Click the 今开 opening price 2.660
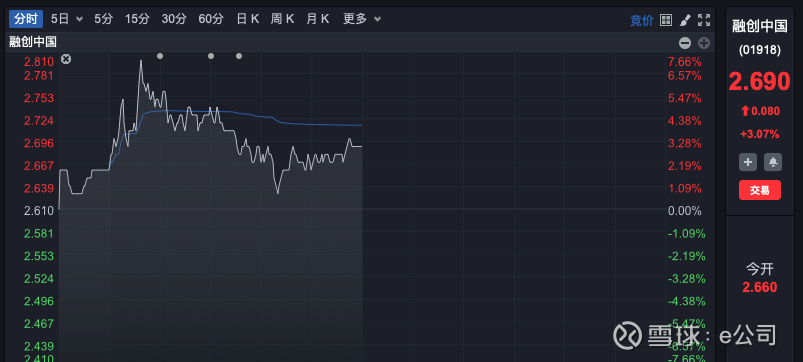The width and height of the screenshot is (803, 362). click(x=760, y=287)
